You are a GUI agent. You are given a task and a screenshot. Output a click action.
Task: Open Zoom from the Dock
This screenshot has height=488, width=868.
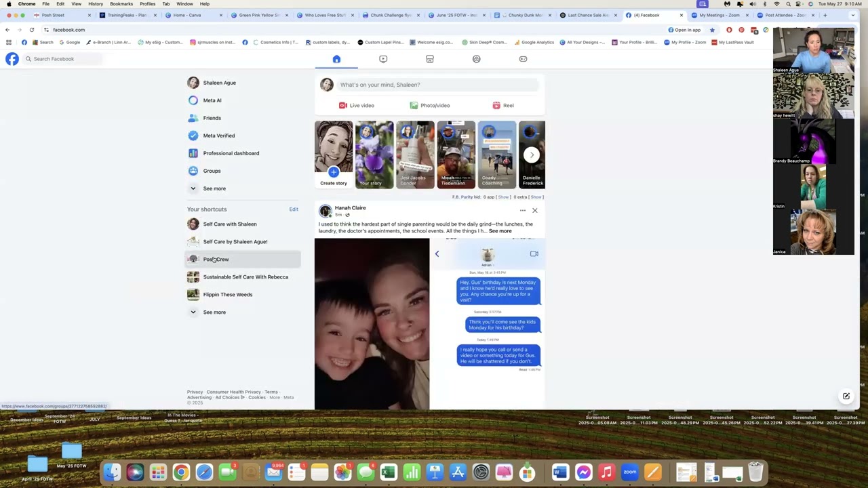(630, 472)
